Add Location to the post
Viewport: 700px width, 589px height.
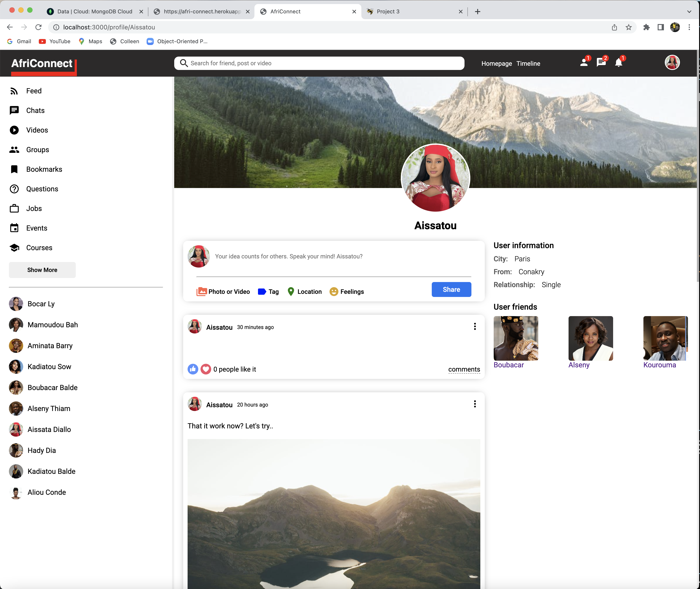click(x=305, y=292)
